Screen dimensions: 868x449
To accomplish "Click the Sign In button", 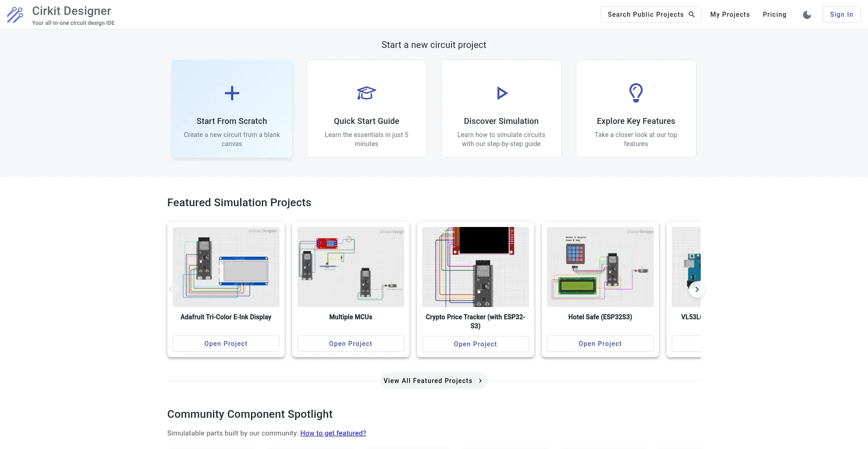I will tap(841, 14).
